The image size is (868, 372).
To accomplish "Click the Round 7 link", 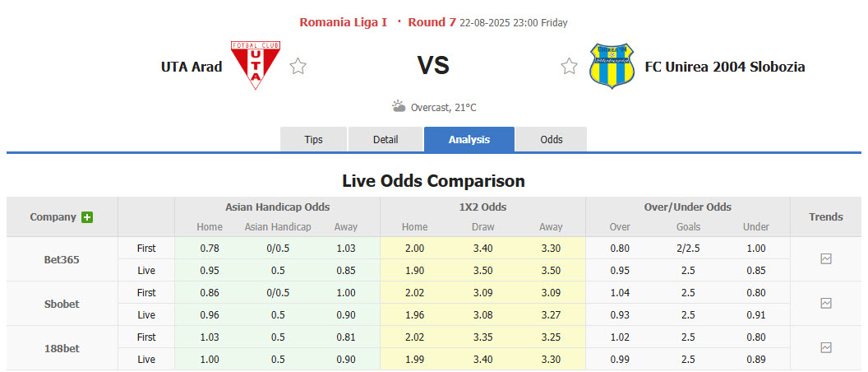I will tap(432, 22).
